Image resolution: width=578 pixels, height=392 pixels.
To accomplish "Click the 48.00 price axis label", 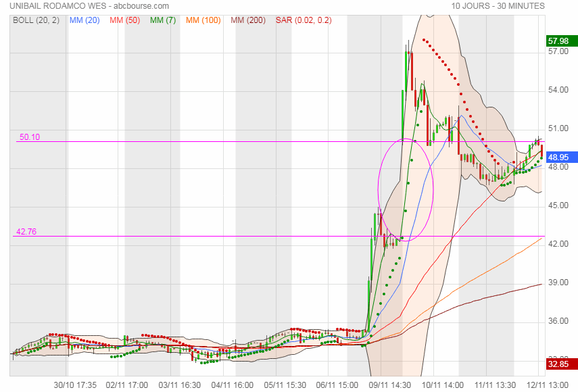I will coord(558,167).
